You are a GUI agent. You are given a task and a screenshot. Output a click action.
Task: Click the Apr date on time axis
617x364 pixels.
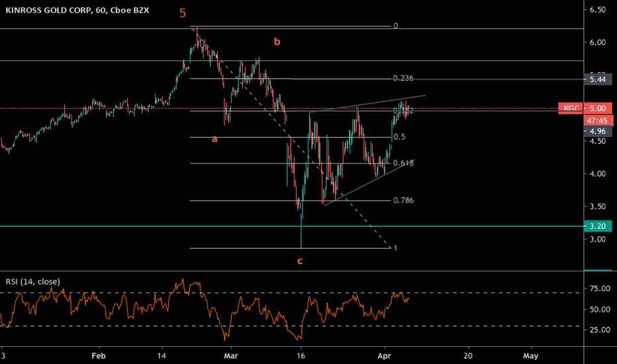coord(384,356)
